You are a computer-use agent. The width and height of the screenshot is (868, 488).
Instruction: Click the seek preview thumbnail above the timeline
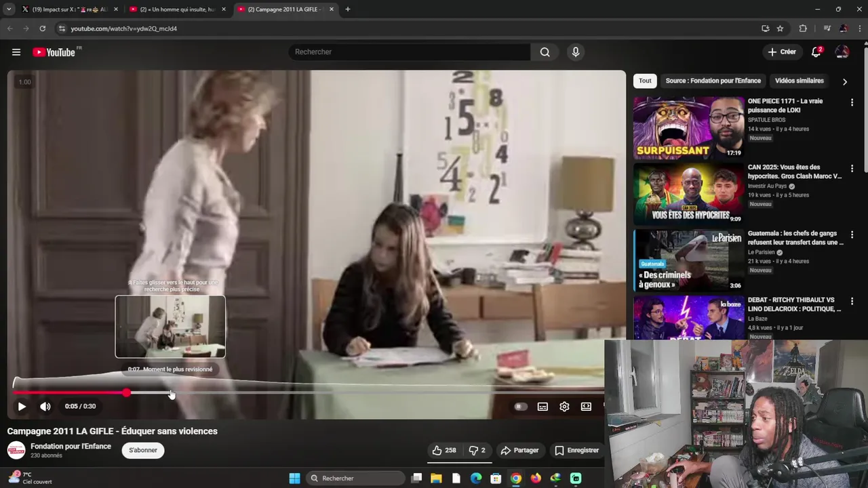[170, 327]
